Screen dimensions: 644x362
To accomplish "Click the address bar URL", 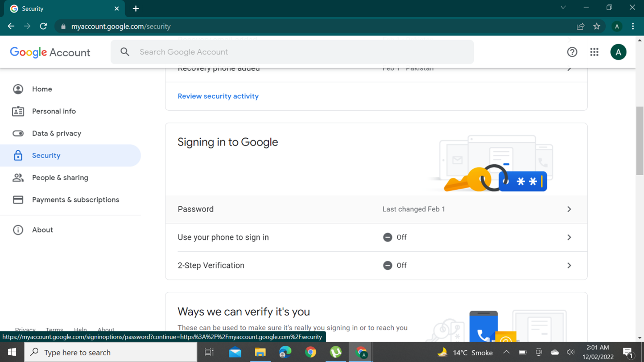I will point(121,27).
